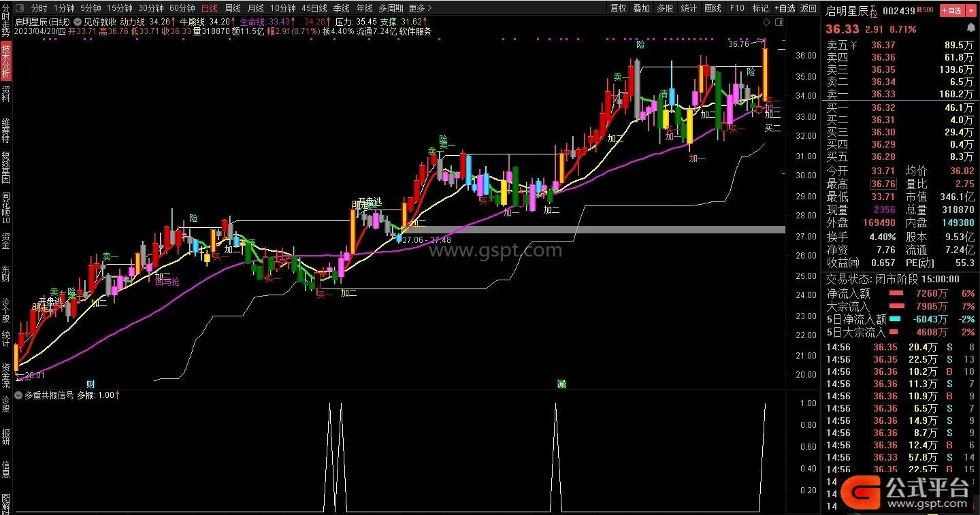980x515 pixels.
Task: Select the 10分钟 period
Action: tap(282, 8)
